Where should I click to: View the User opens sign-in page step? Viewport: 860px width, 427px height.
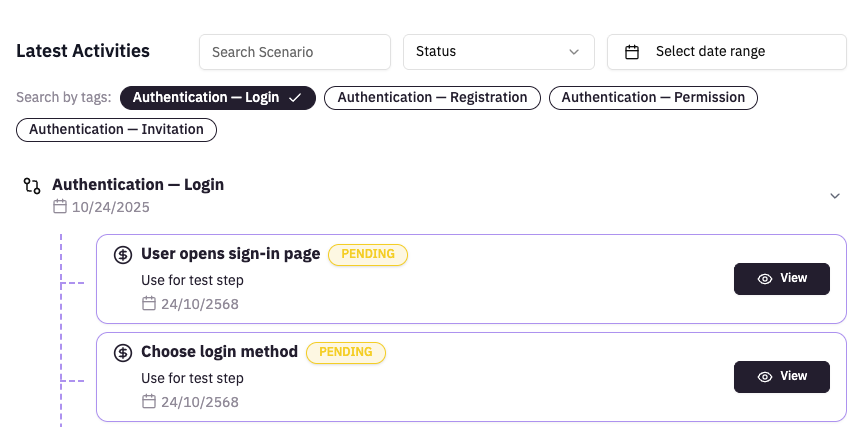pos(781,279)
